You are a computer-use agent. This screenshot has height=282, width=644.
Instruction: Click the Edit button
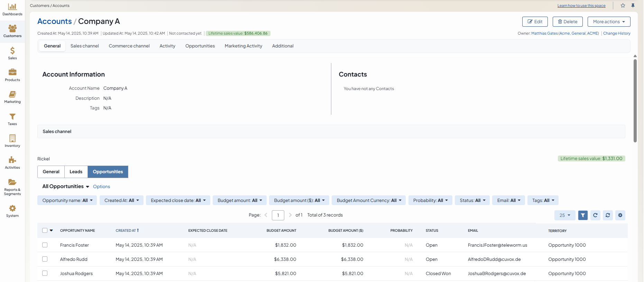535,21
